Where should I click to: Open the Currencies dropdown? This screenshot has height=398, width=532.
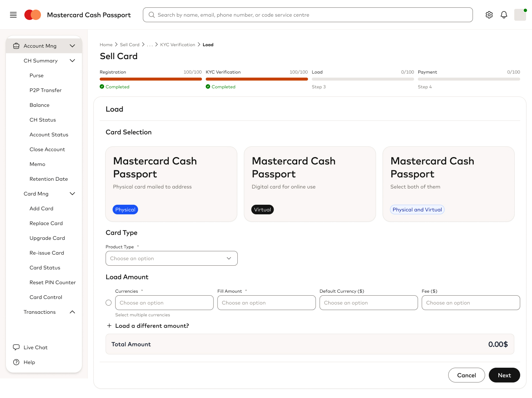pos(164,303)
